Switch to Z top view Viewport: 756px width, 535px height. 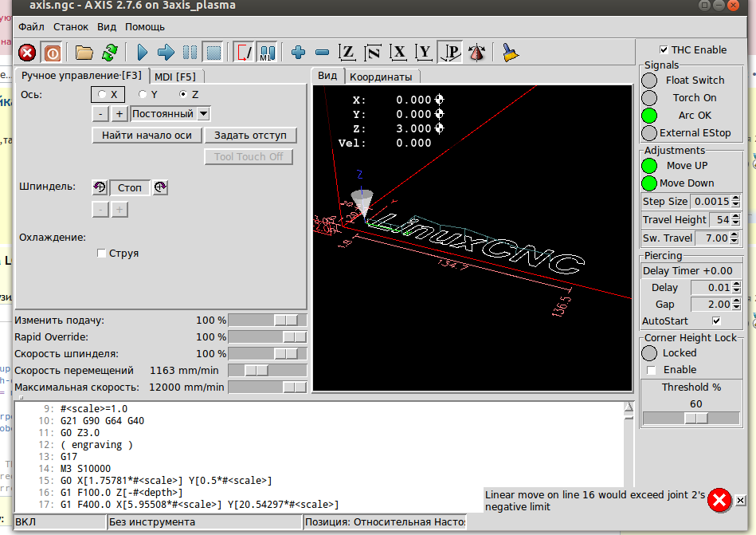347,53
